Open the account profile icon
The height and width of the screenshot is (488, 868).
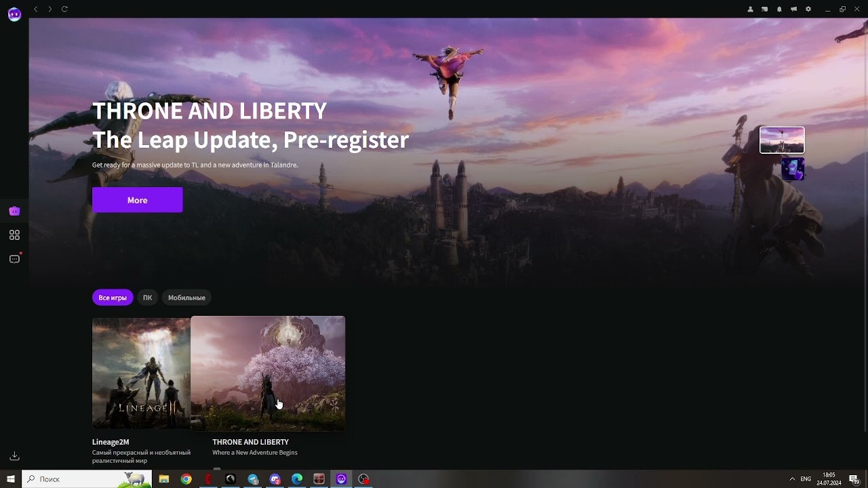(750, 9)
